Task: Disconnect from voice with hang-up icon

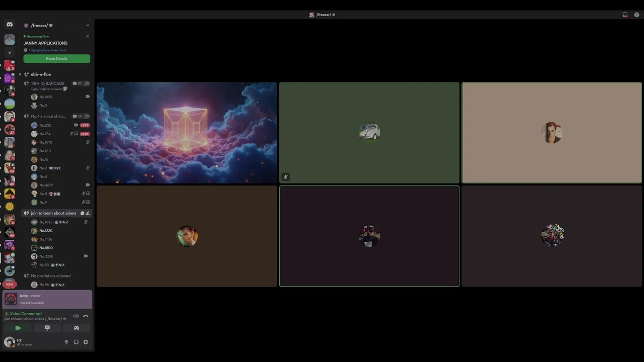Action: (x=86, y=316)
